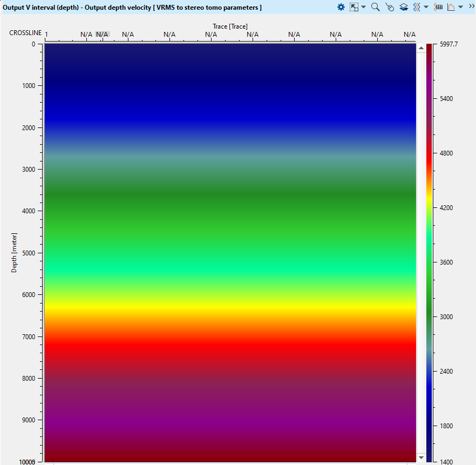Open the display settings gear icon
The width and height of the screenshot is (476, 465).
point(341,7)
